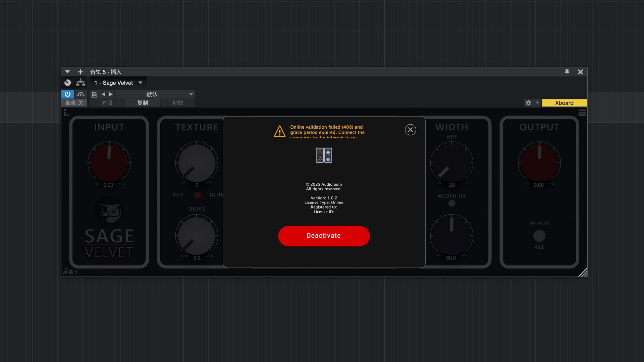Image resolution: width=644 pixels, height=362 pixels.
Task: Open the preset document icon
Action: pos(94,95)
